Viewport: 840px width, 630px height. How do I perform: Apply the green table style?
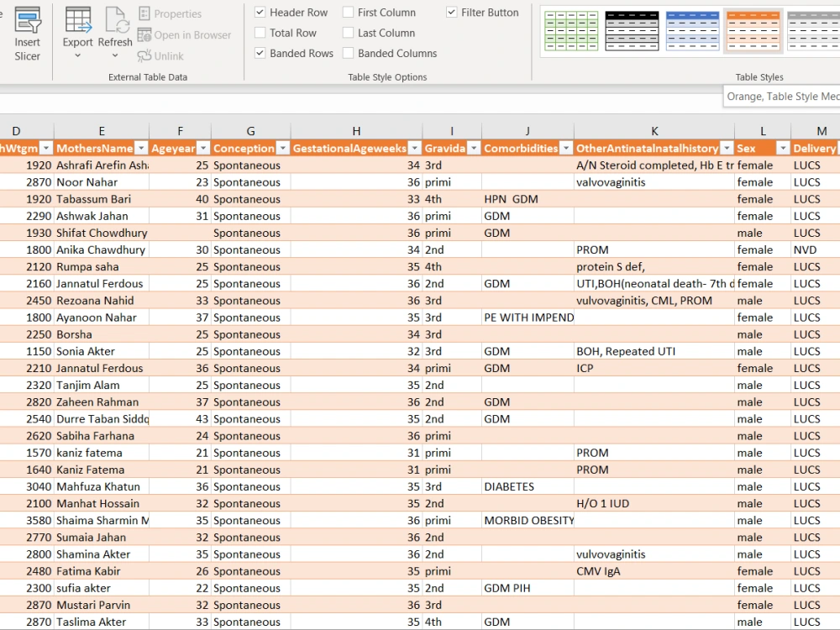[x=571, y=31]
